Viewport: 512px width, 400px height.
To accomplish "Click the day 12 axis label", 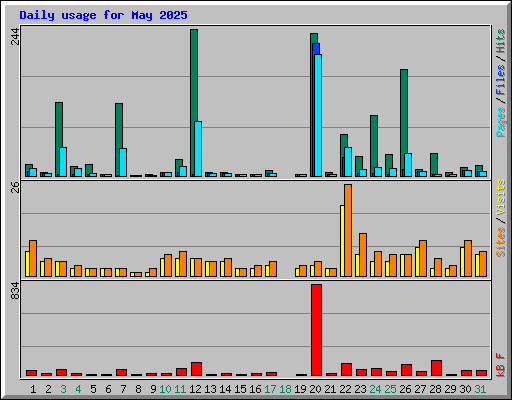I will coord(195,389).
